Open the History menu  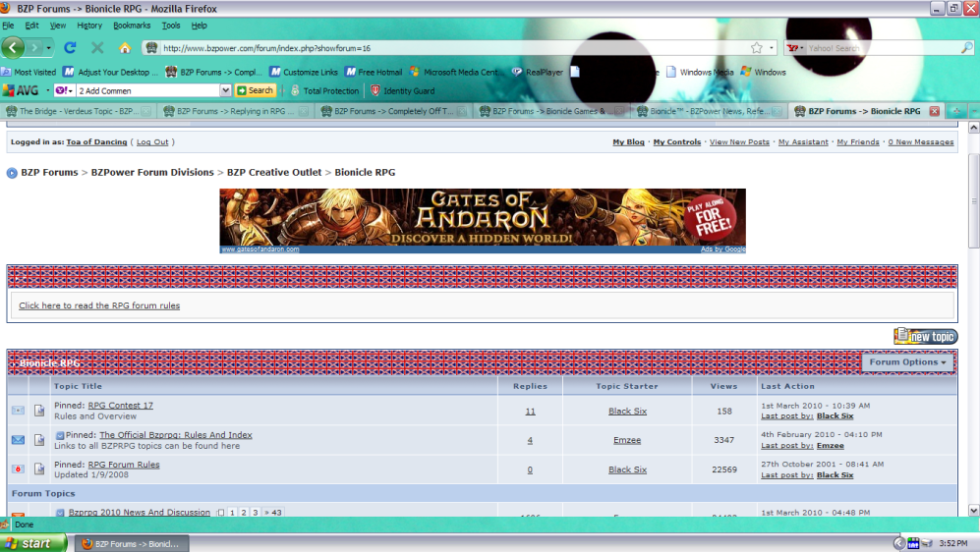pyautogui.click(x=89, y=26)
